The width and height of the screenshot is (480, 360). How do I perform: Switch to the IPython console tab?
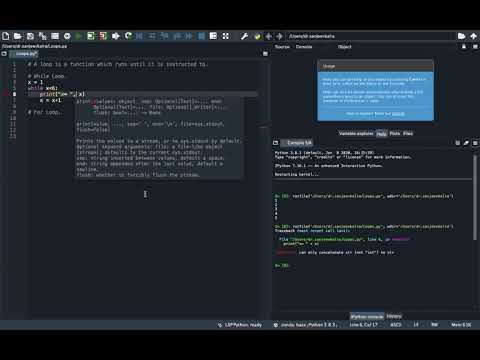click(x=367, y=316)
